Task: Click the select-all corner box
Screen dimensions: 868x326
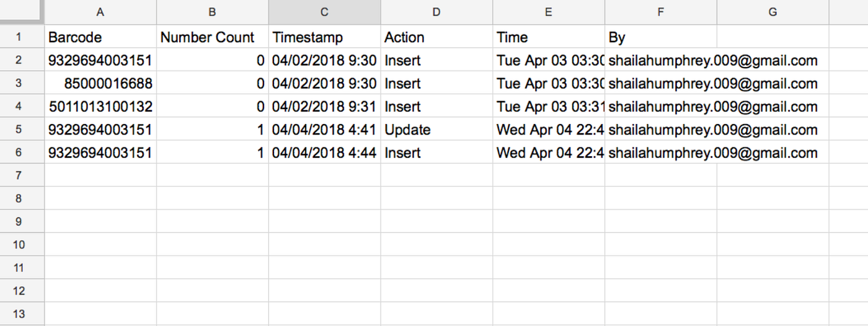Action: click(22, 12)
